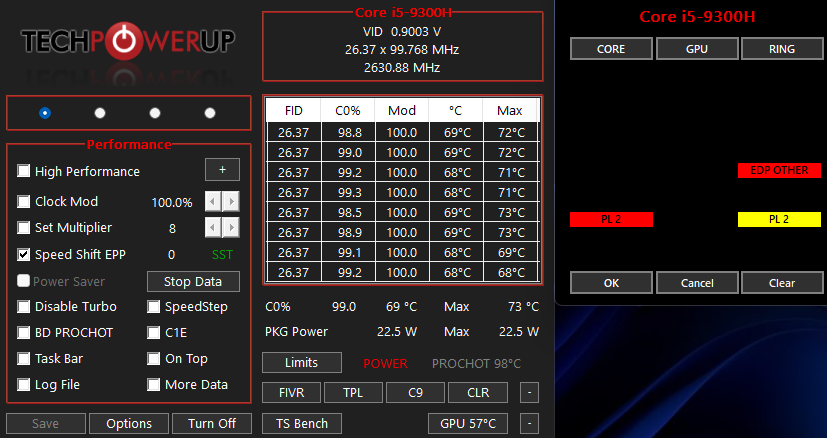
Task: Decrease Set Multiplier with left arrow
Action: click(213, 228)
